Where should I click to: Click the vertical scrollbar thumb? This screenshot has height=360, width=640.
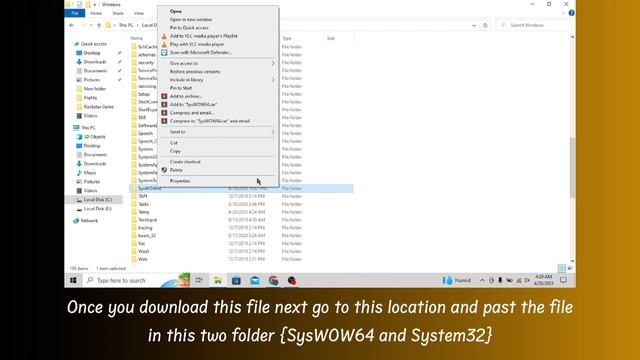(572, 167)
